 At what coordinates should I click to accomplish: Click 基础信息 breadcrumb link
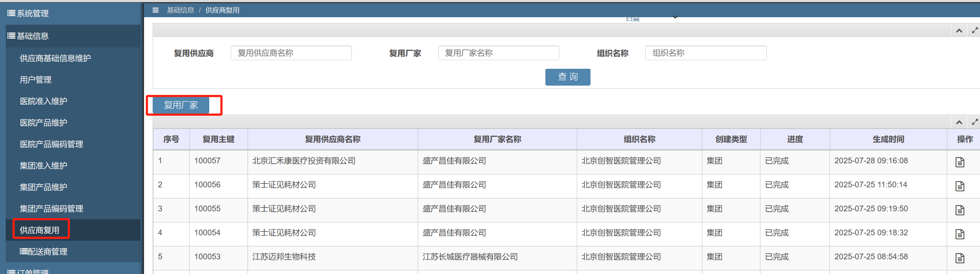point(180,10)
